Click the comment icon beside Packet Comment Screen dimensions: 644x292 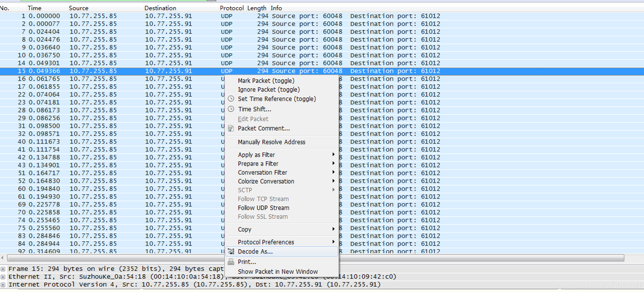pos(231,128)
